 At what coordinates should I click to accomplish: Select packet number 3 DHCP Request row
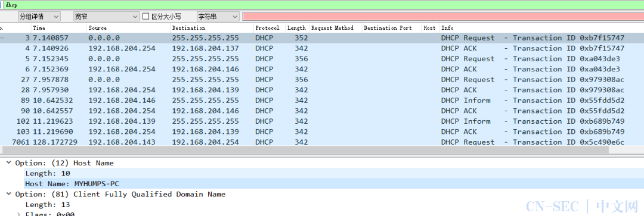tap(322, 37)
